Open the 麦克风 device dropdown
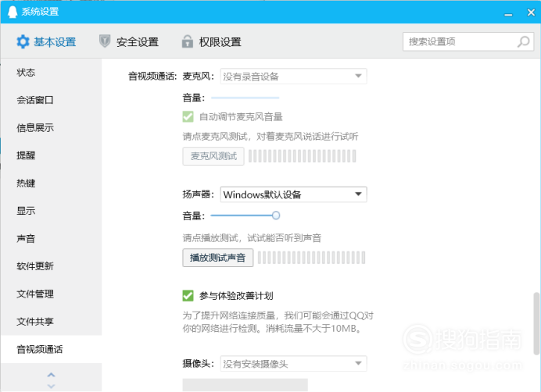 point(294,77)
